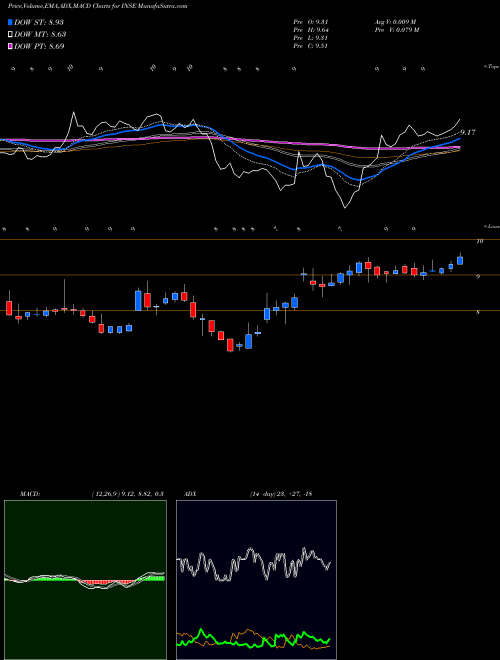Select the 'DOW ST: 8.93' legend text

coord(39,22)
